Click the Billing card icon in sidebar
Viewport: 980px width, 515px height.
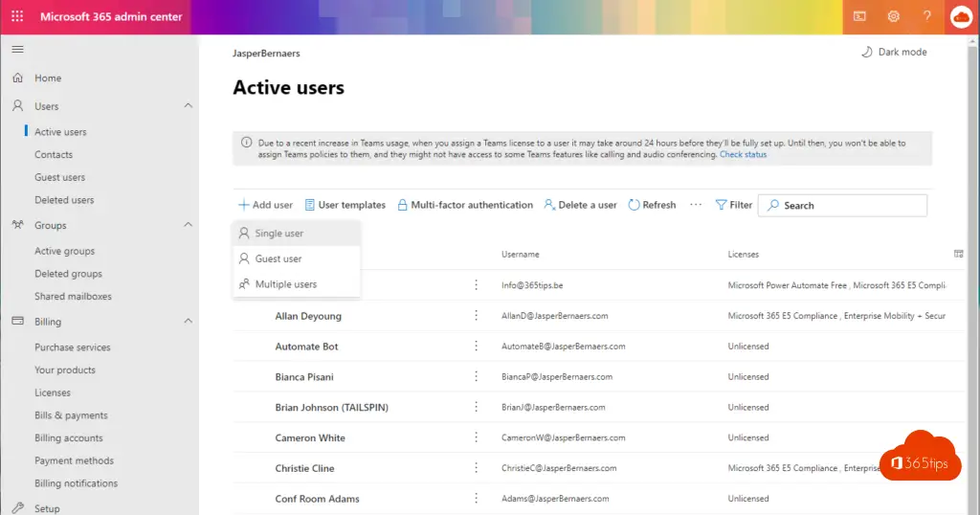(x=17, y=321)
